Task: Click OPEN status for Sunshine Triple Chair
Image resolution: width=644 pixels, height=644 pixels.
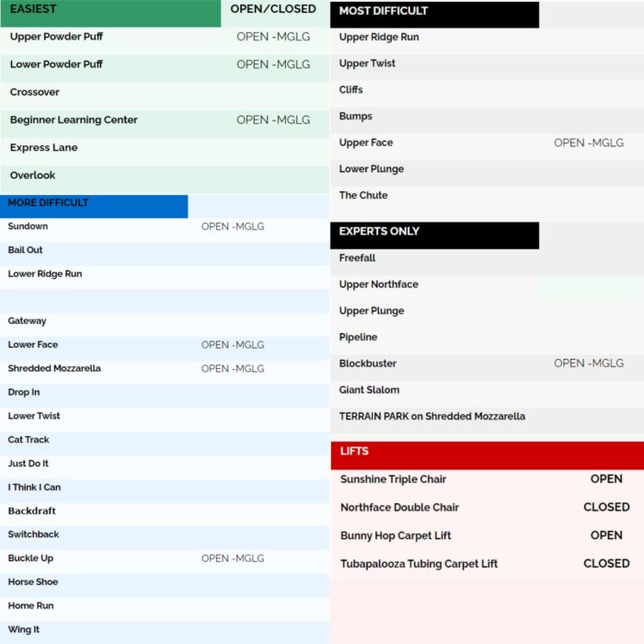Action: 606,479
